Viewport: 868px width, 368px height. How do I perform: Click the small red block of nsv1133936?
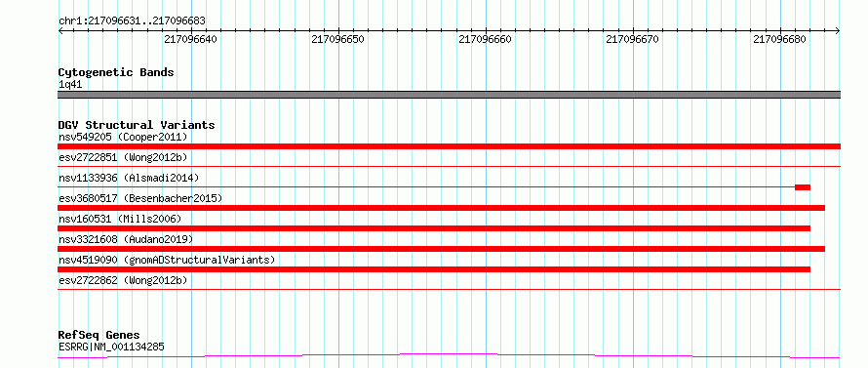(803, 187)
